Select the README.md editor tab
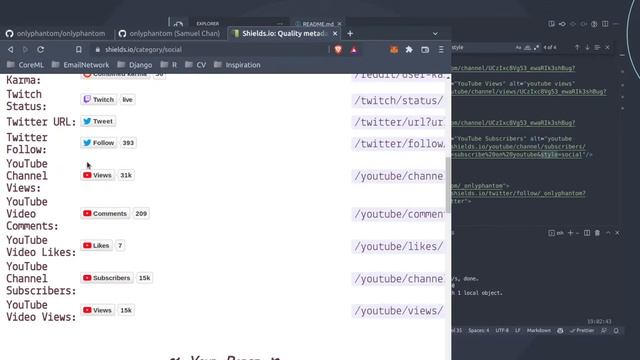 tap(318, 24)
